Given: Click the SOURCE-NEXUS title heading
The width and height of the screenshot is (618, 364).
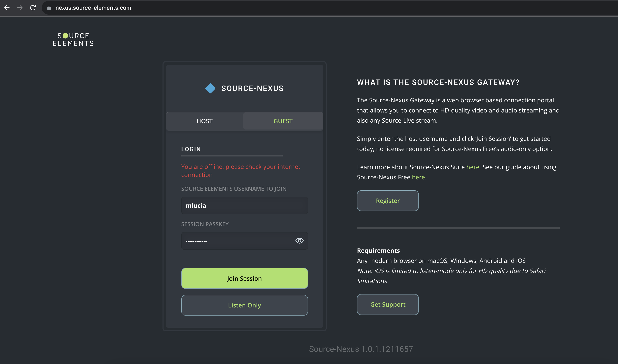Looking at the screenshot, I should tap(252, 88).
